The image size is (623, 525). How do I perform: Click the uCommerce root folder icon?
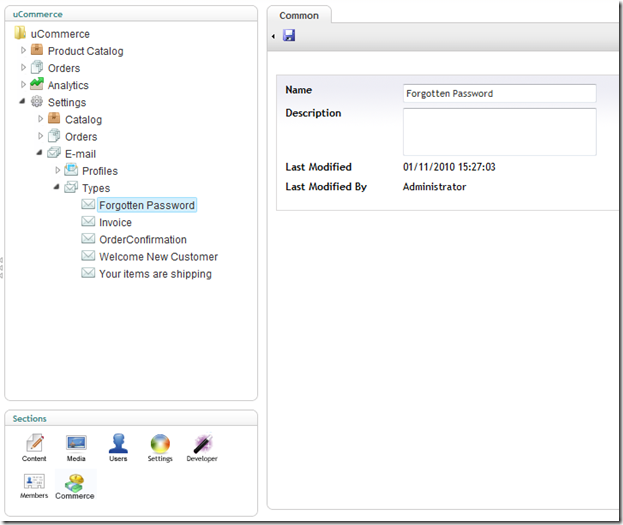click(20, 33)
